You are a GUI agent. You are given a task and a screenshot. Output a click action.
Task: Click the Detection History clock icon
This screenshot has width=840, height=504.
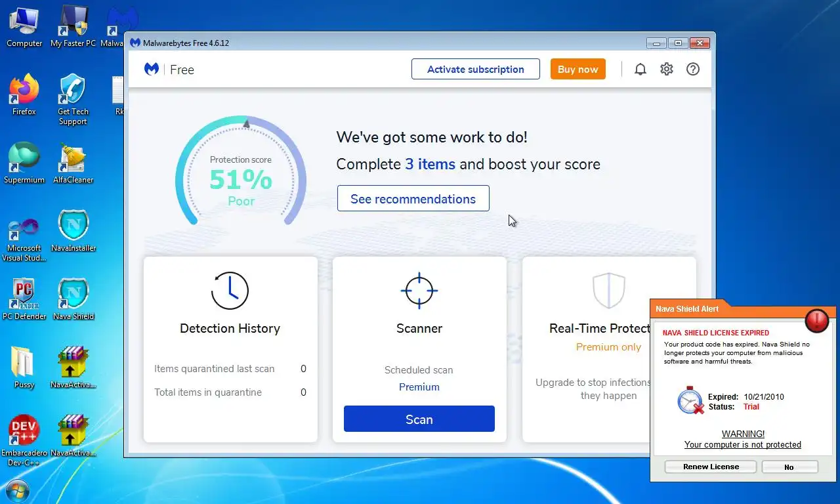click(x=230, y=291)
